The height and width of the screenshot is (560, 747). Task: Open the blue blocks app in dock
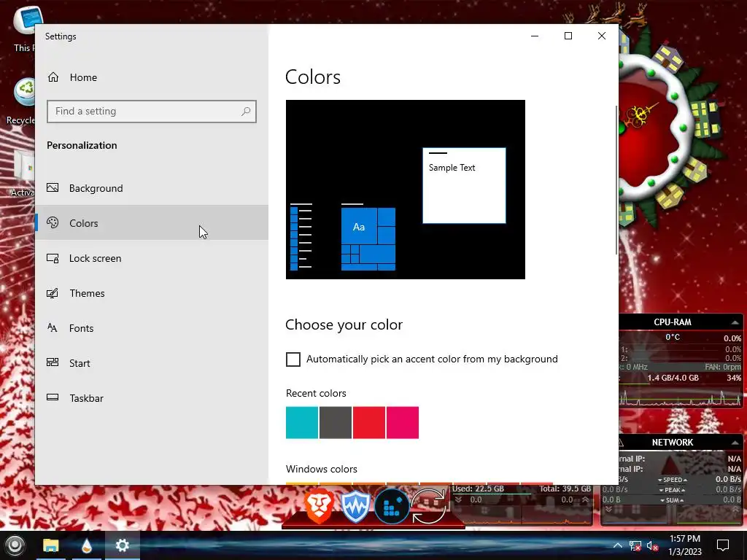392,507
